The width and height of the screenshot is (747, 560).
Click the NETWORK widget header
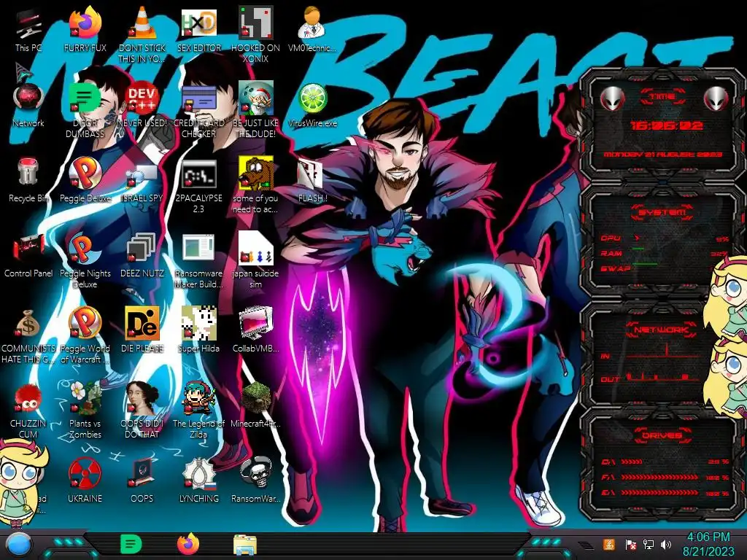pyautogui.click(x=661, y=329)
